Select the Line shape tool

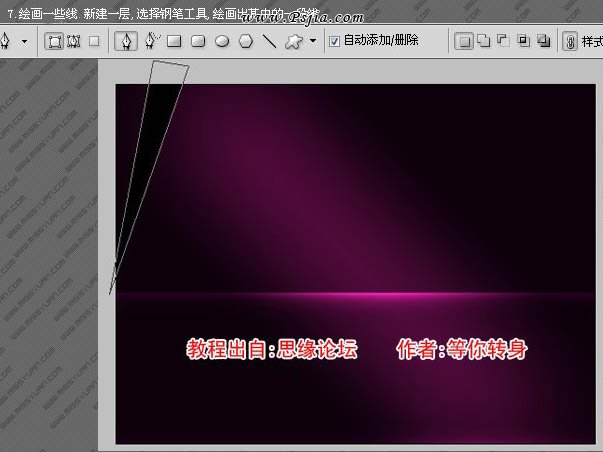(x=270, y=41)
